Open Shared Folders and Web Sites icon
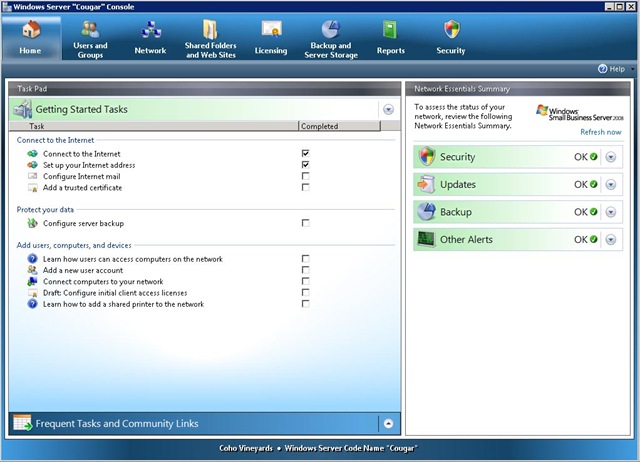Image resolution: width=640 pixels, height=462 pixels. (x=210, y=29)
